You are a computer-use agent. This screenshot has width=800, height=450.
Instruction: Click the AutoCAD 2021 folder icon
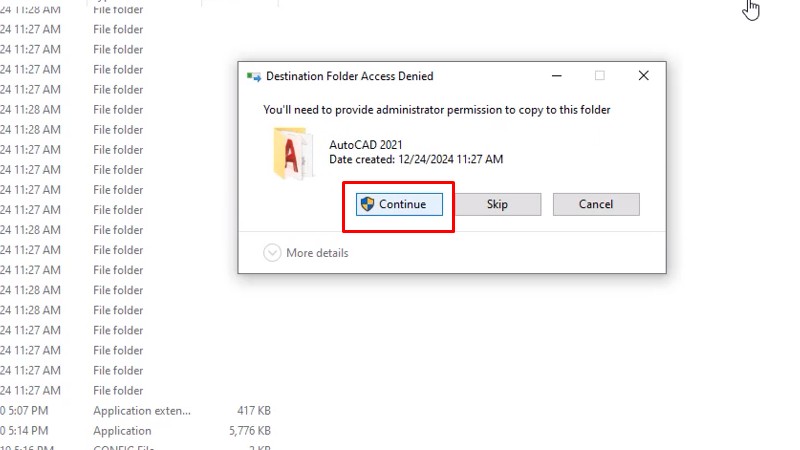293,152
